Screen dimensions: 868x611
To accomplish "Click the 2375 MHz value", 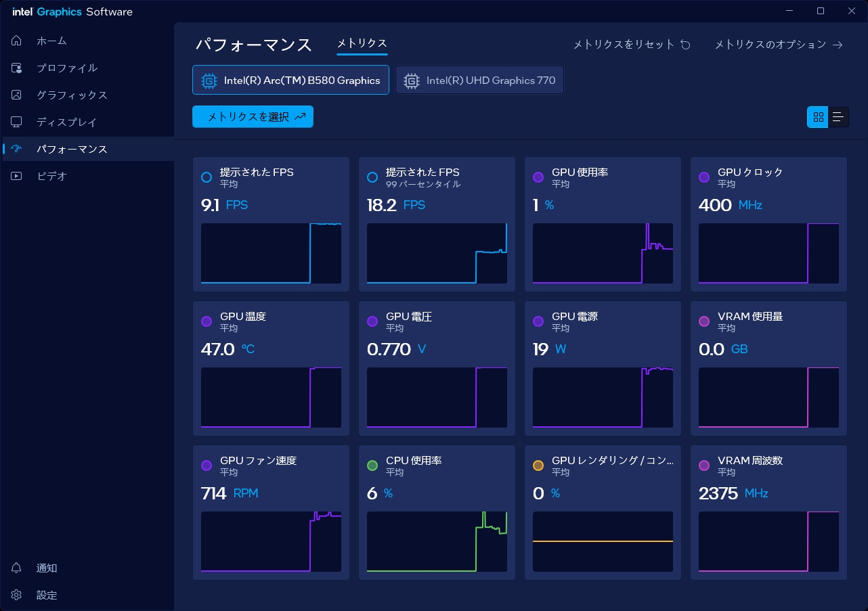I will tap(733, 493).
